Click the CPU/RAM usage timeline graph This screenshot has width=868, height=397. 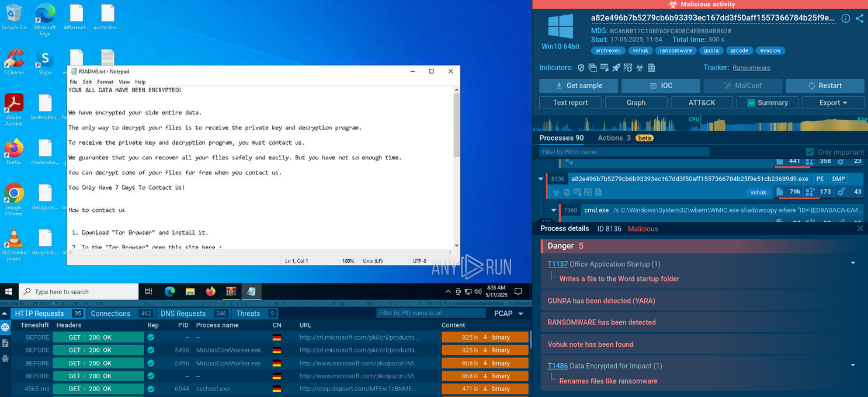(x=700, y=123)
